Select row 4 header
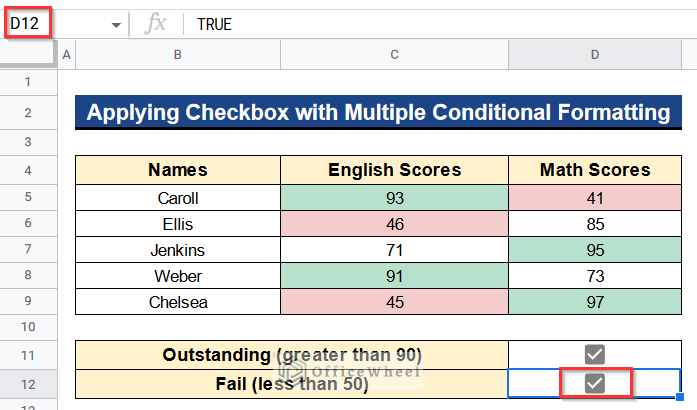697x410 pixels. coord(28,170)
